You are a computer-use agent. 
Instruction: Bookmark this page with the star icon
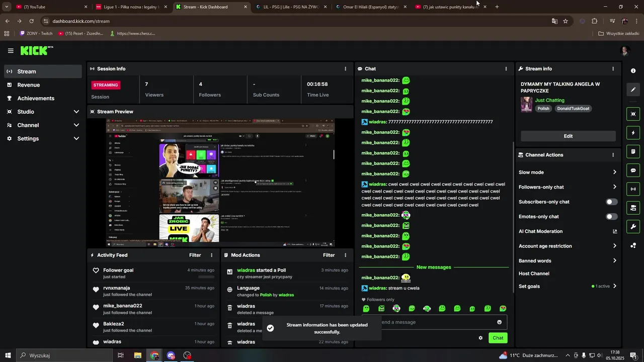click(x=566, y=21)
